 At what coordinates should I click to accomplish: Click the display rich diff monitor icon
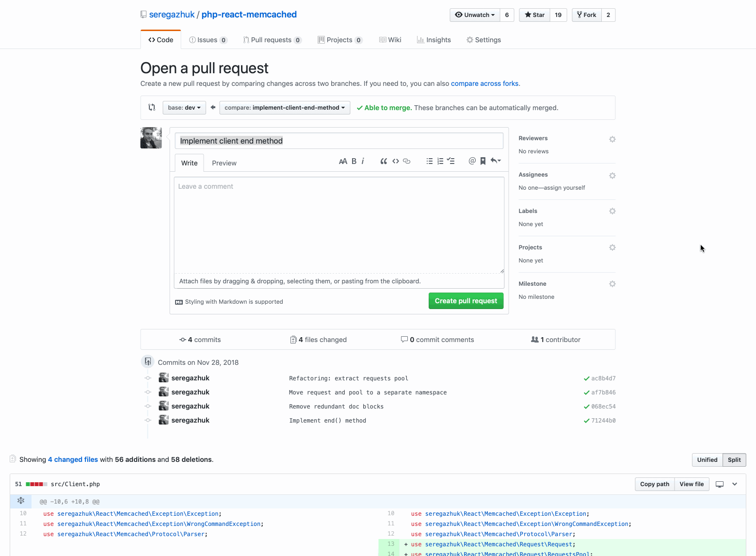[x=720, y=484]
